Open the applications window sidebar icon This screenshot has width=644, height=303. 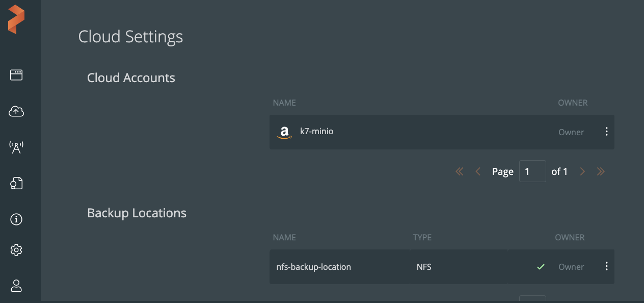16,75
